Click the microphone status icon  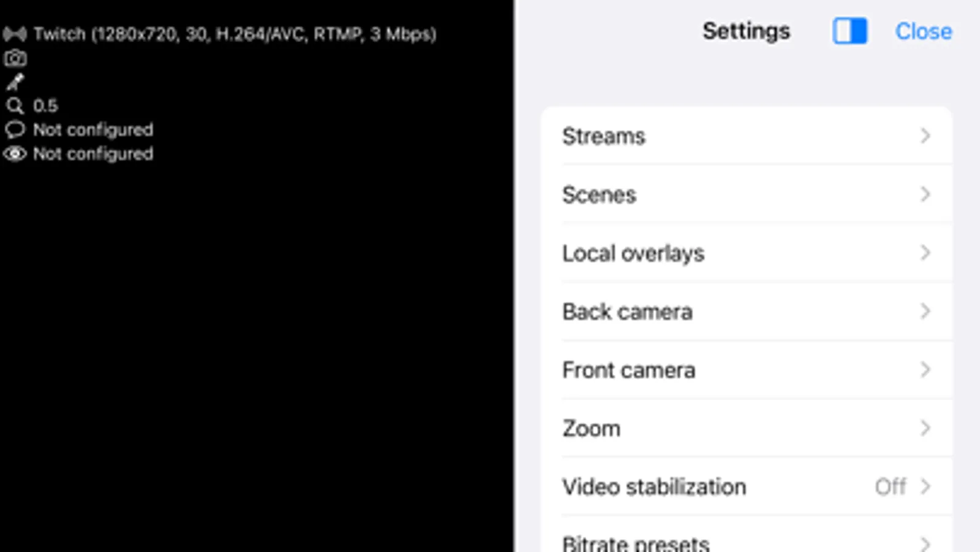(15, 82)
